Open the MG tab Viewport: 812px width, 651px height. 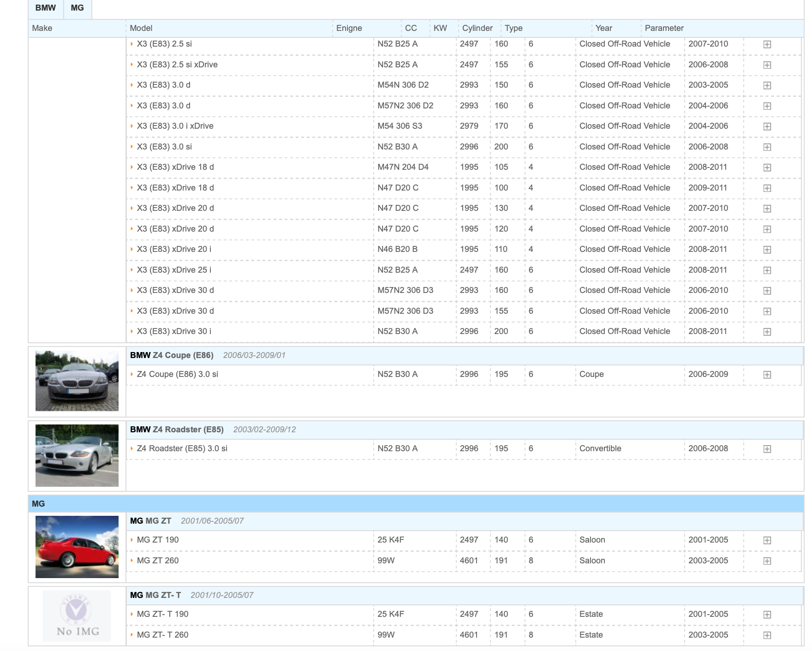click(x=77, y=8)
